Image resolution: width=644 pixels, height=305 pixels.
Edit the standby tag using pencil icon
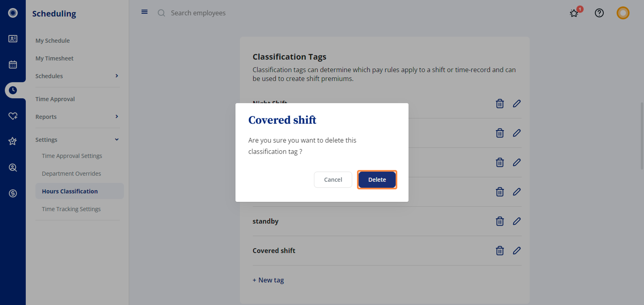pyautogui.click(x=516, y=221)
